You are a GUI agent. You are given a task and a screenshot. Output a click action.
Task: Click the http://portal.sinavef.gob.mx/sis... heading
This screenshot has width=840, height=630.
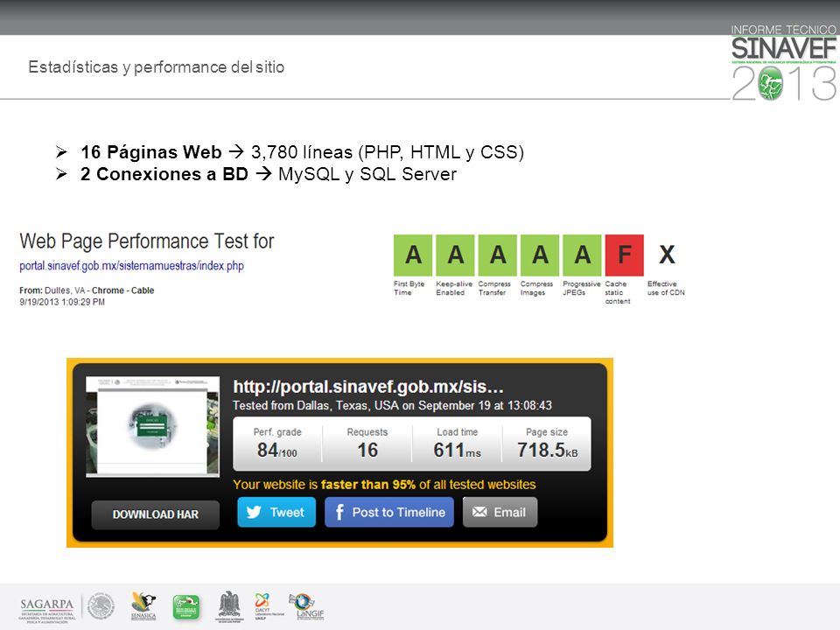pyautogui.click(x=368, y=387)
